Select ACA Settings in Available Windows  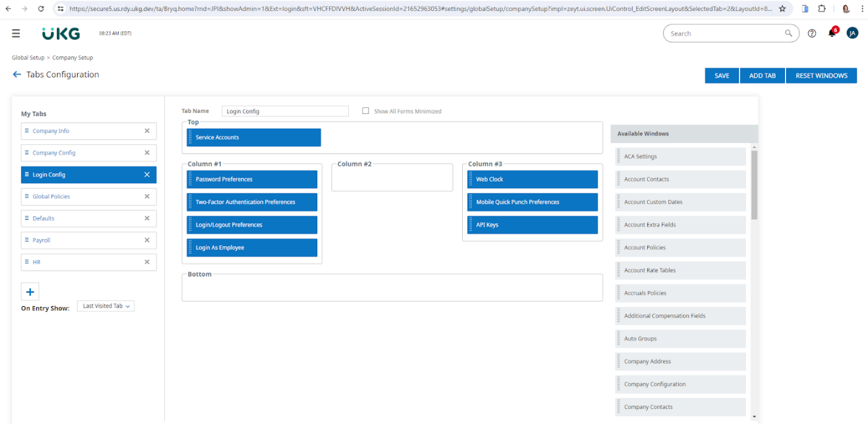pyautogui.click(x=680, y=156)
